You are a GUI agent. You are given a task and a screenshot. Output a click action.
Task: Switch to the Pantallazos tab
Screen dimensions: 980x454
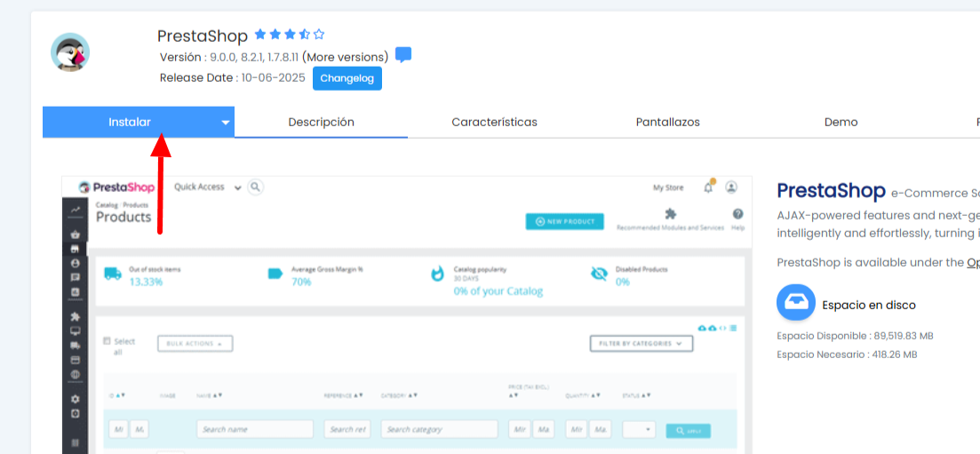667,122
